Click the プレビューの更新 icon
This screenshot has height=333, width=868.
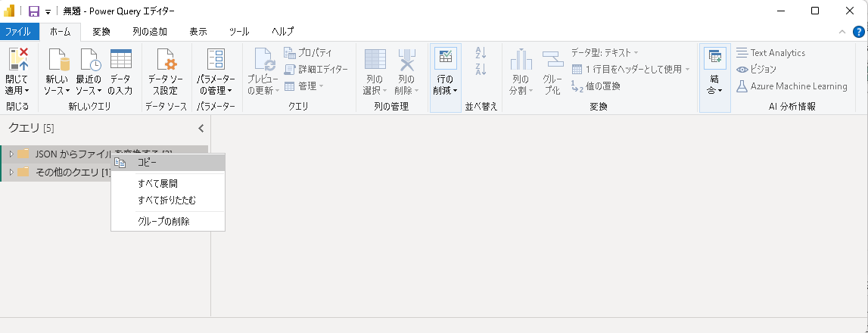264,60
